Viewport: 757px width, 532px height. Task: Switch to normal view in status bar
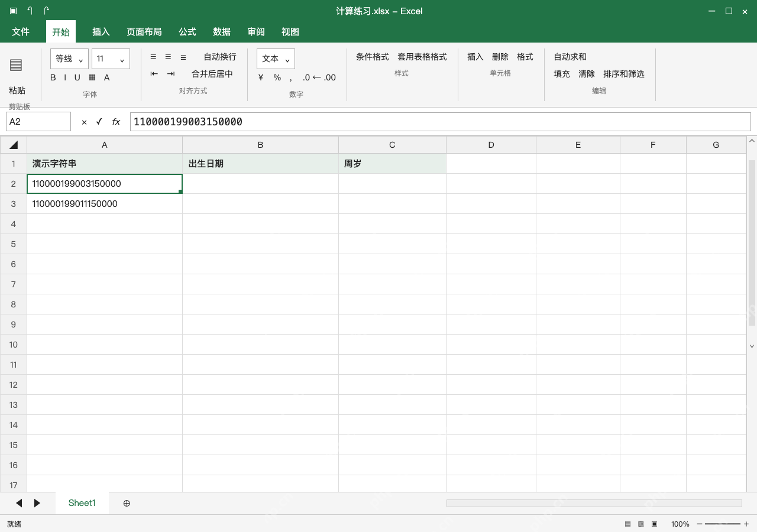tap(627, 524)
